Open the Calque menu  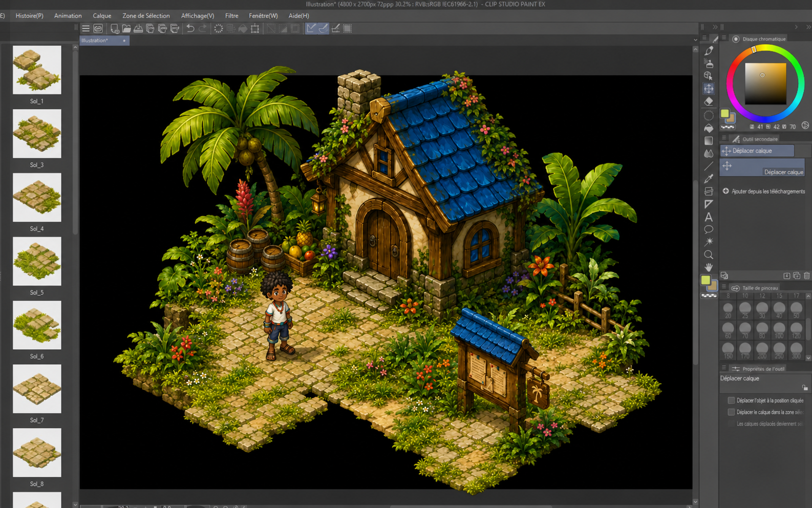tap(102, 16)
